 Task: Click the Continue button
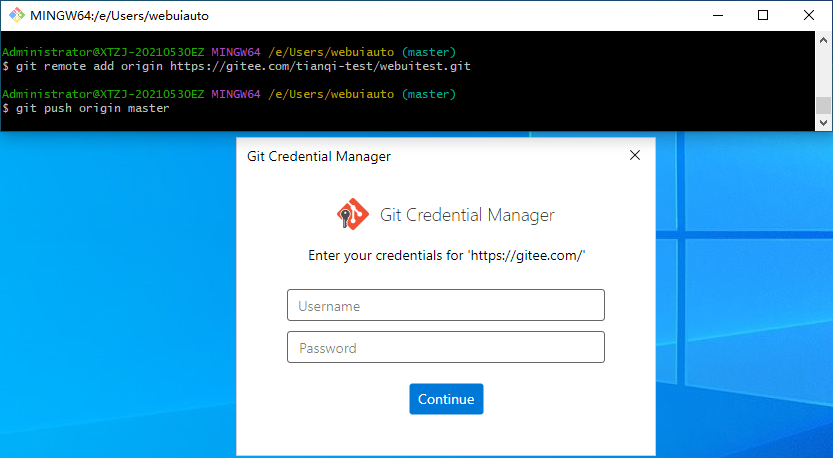(x=446, y=399)
